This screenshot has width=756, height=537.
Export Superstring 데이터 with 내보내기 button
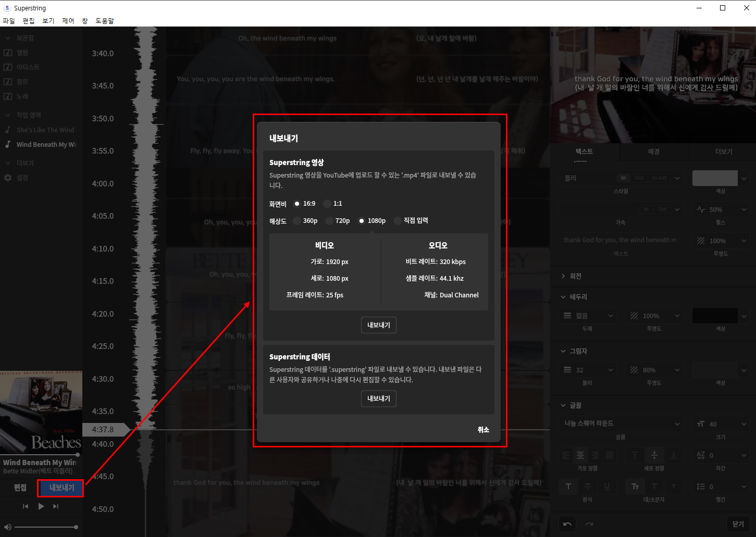point(379,398)
